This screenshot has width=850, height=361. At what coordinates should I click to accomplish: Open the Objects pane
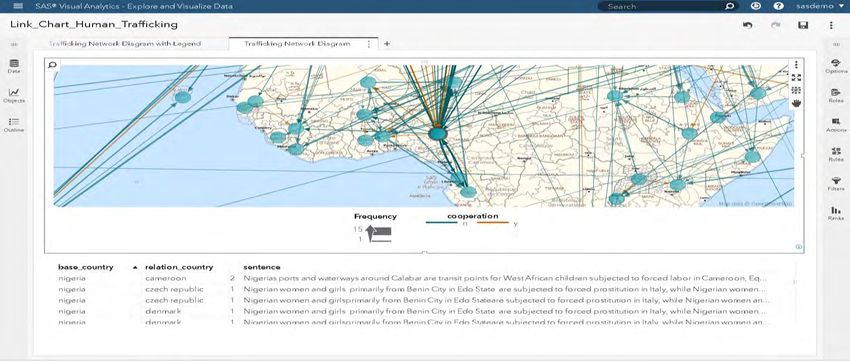point(14,96)
